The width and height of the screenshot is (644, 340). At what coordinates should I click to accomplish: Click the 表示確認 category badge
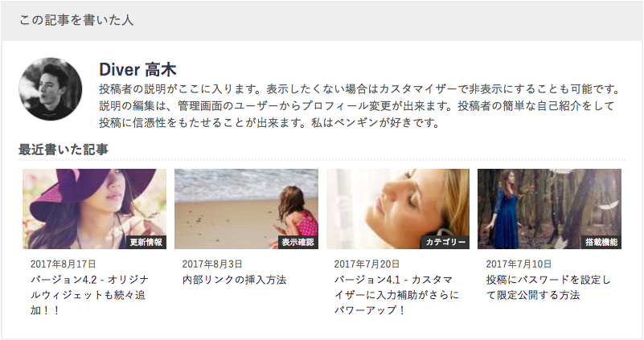point(297,242)
